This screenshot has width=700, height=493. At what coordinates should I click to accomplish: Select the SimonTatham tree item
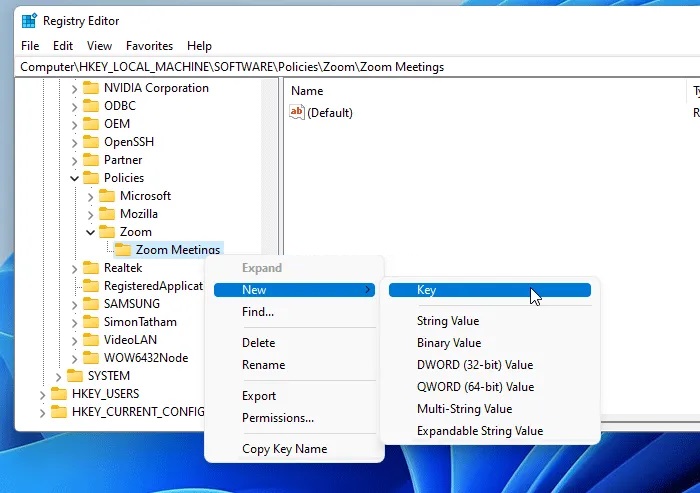[x=140, y=322]
